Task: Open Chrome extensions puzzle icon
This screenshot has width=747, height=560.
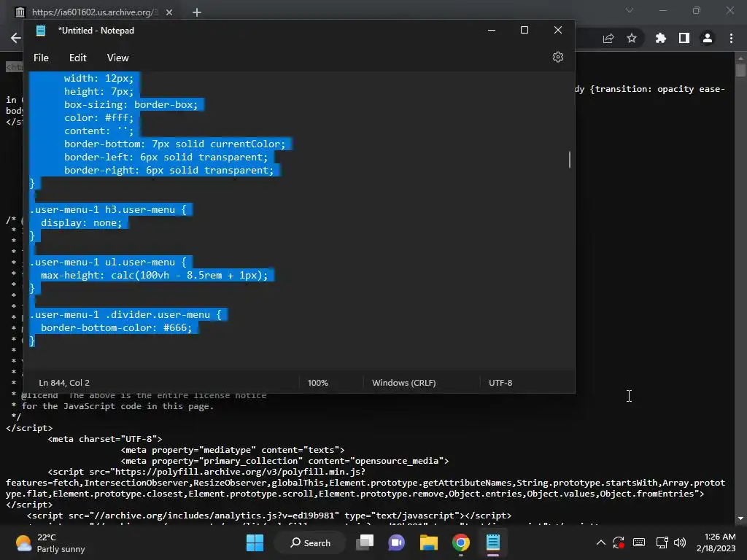Action: coord(661,38)
